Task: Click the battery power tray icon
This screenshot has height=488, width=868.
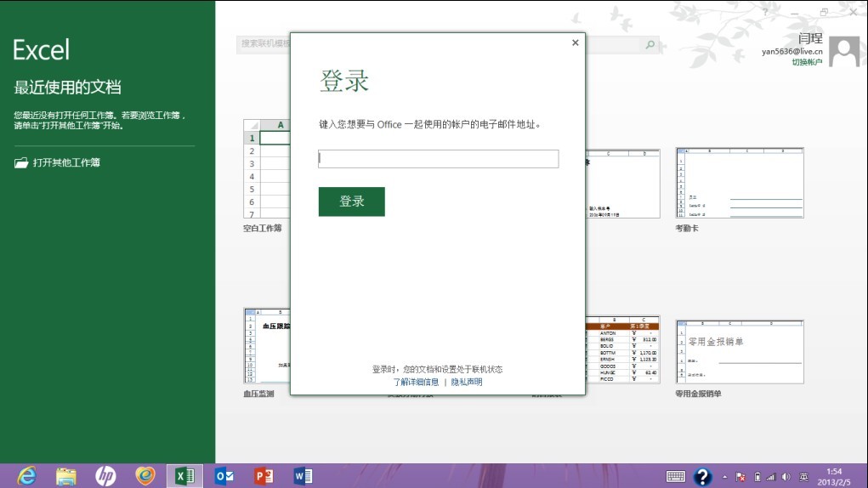Action: [757, 477]
